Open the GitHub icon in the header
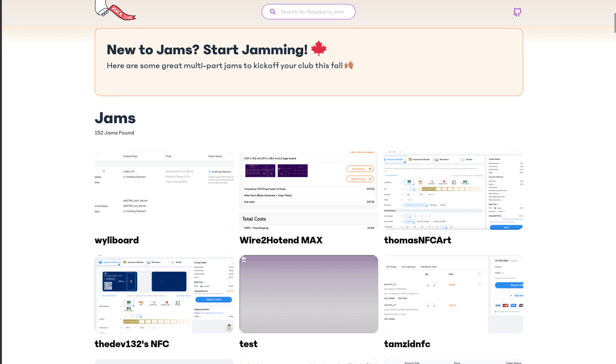616x364 pixels. pos(517,12)
